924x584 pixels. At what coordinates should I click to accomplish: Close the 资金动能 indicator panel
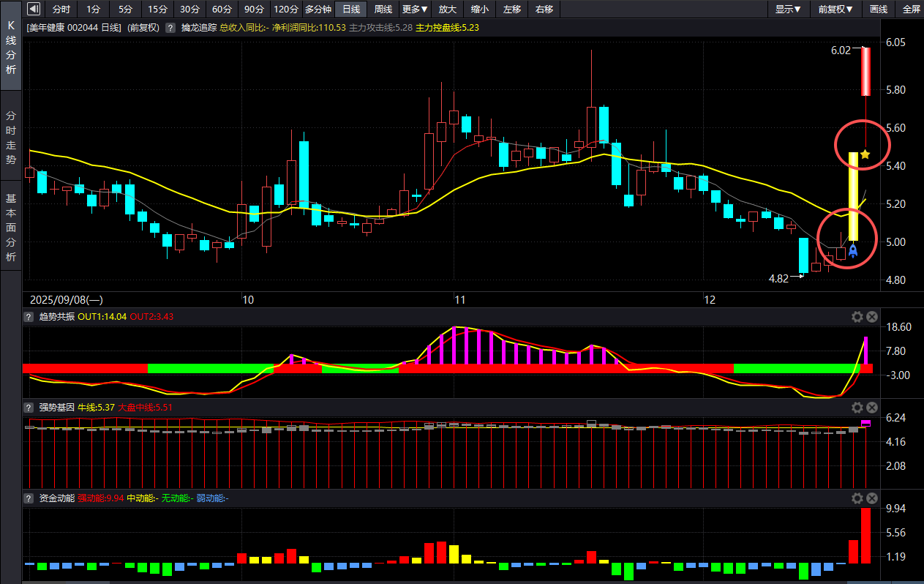coord(872,498)
